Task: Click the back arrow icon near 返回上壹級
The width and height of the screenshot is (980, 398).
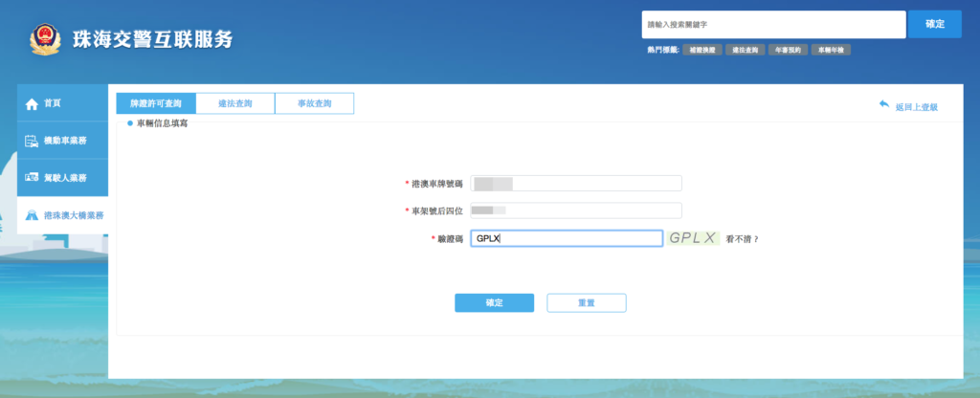Action: coord(883,104)
